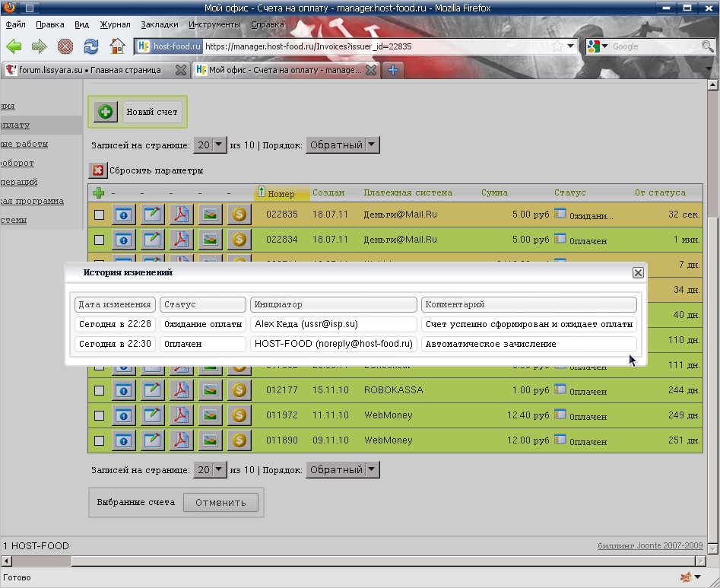The width and height of the screenshot is (720, 588).
Task: Check the box for invoice 011890
Action: [x=99, y=440]
